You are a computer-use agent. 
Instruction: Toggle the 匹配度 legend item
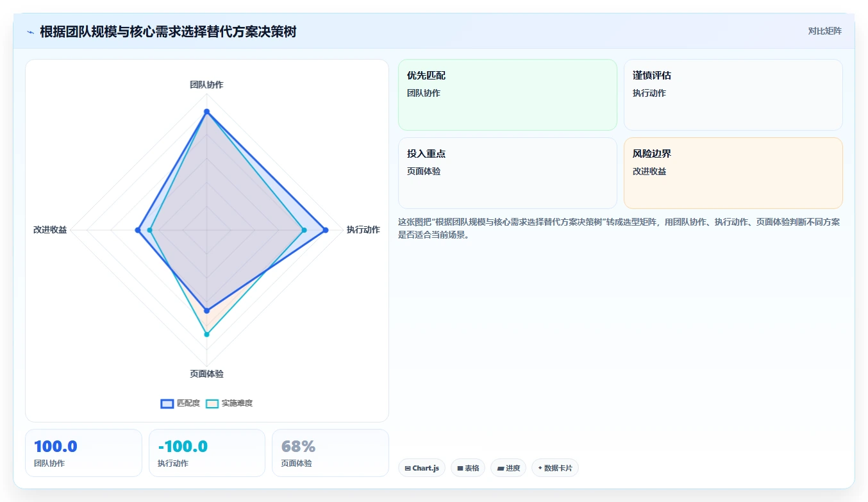tap(180, 403)
